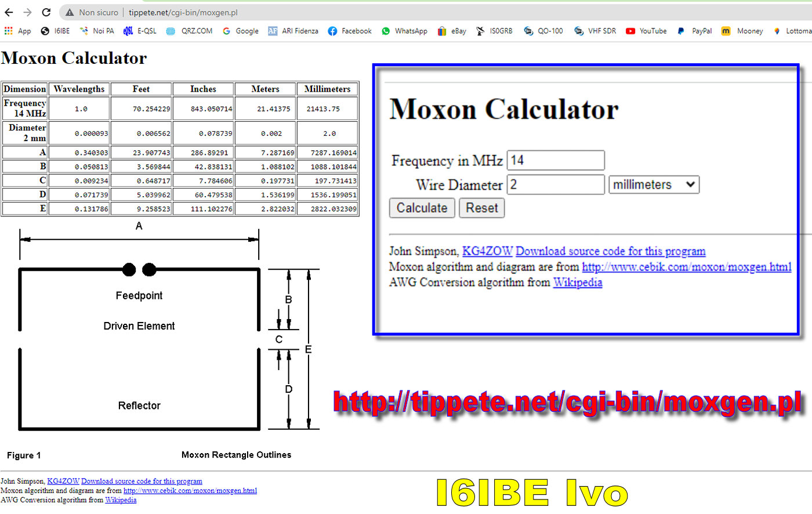Click the Frequency in MHz field

click(x=555, y=160)
